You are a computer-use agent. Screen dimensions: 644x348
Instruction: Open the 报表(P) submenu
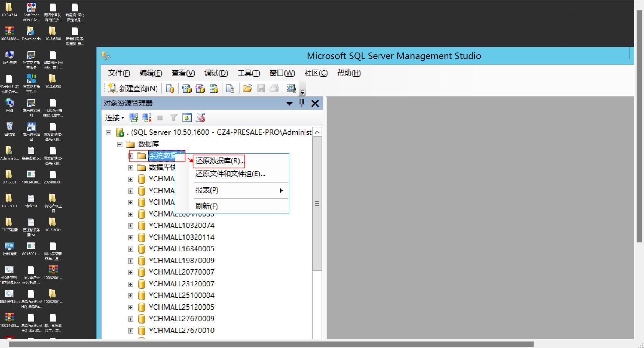[232, 190]
